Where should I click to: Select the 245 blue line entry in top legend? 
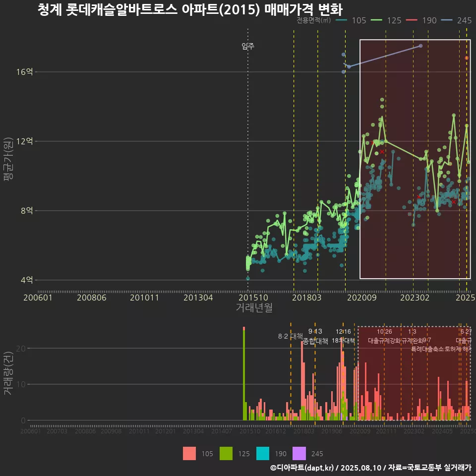pos(457,20)
